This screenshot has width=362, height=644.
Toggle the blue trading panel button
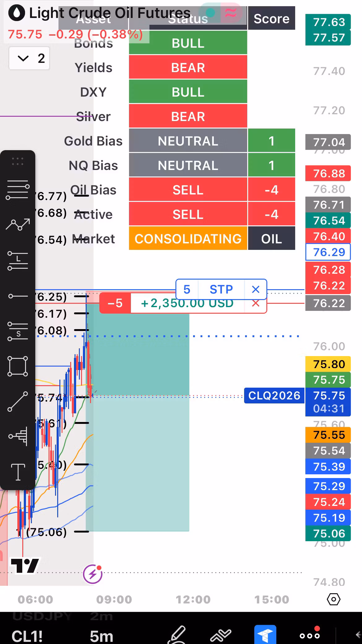265,635
